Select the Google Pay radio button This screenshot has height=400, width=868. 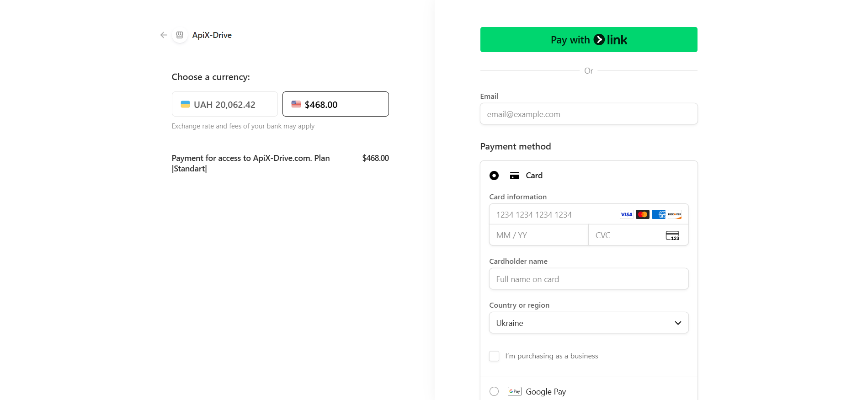point(494,391)
